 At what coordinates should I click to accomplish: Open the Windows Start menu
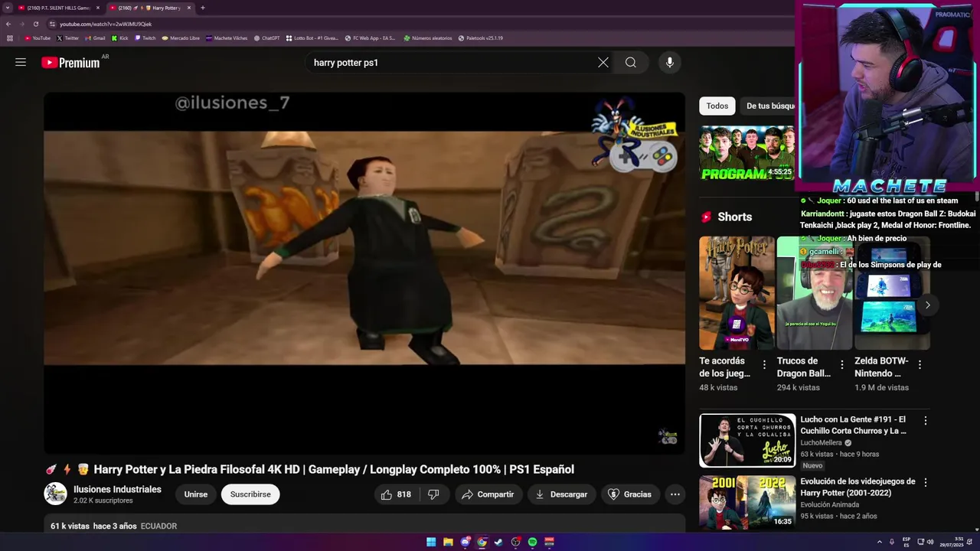pos(431,542)
